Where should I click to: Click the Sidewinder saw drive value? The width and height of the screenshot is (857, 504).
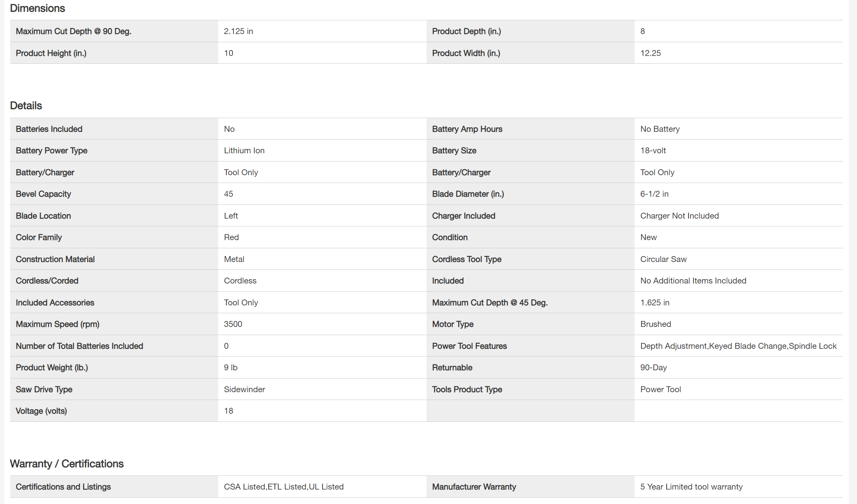point(244,389)
